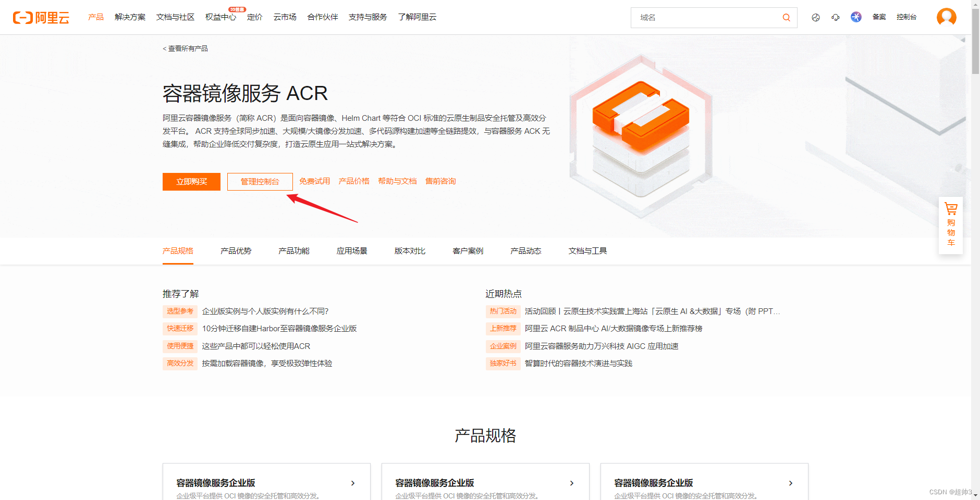Switch to the 文档与工具 tab
Screen dimensions: 980x500
pos(587,251)
